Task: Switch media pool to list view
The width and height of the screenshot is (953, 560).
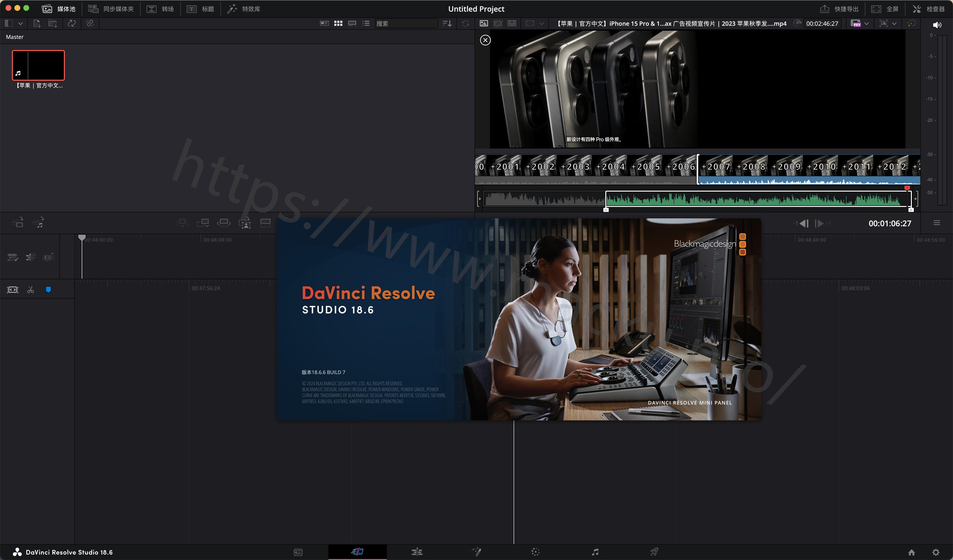Action: 366,24
